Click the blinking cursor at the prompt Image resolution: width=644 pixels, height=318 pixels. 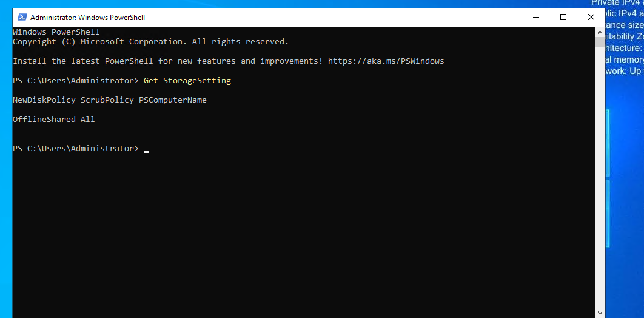[x=146, y=152]
